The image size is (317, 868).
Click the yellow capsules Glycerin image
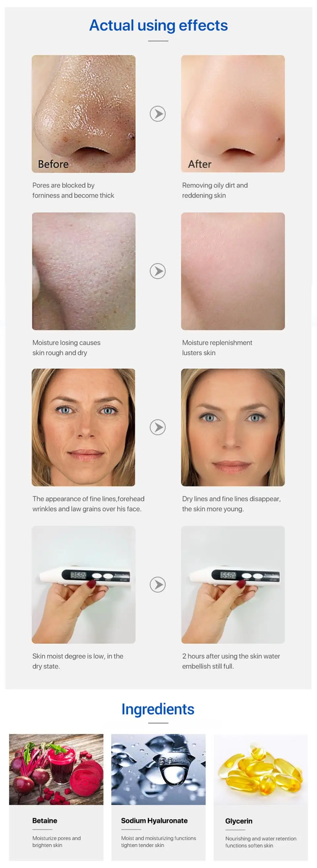[261, 769]
